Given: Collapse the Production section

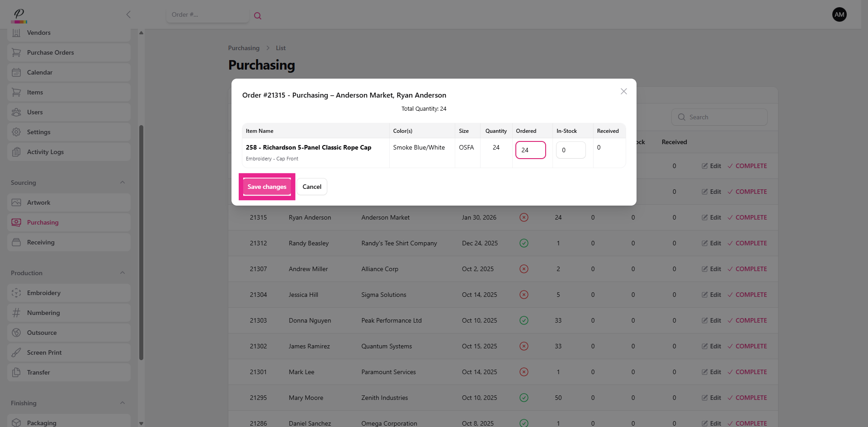Looking at the screenshot, I should [x=123, y=273].
